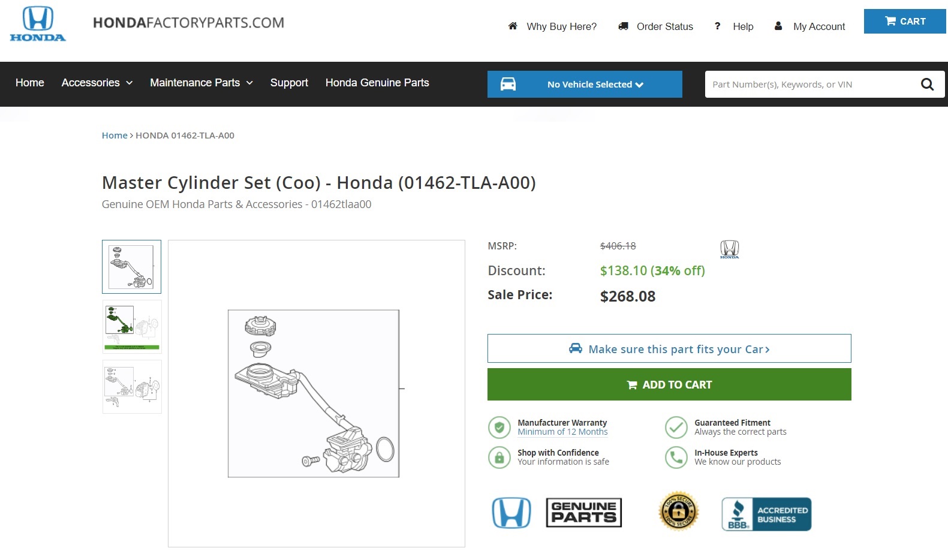Open the No Vehicle Selected dropdown
The image size is (948, 560).
(x=595, y=85)
